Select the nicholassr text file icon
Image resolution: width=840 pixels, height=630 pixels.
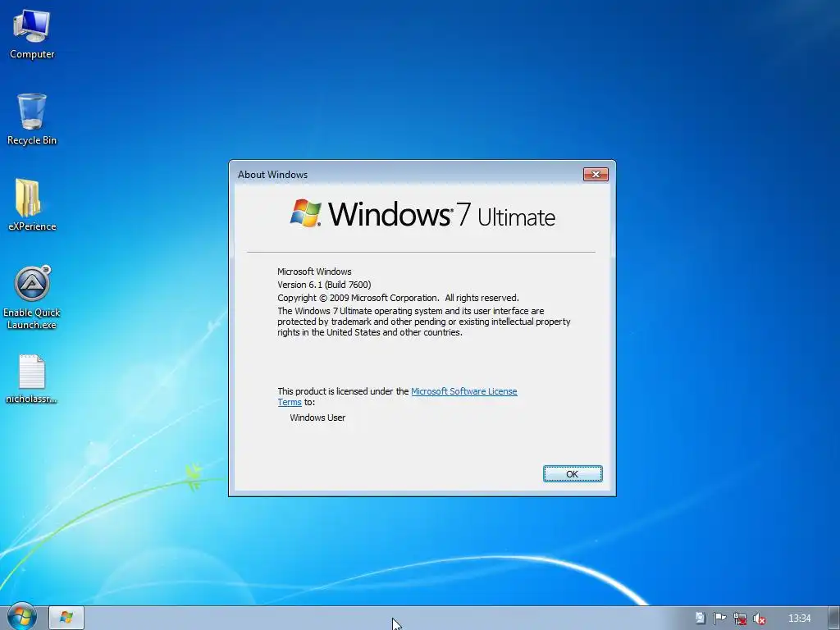tap(32, 379)
